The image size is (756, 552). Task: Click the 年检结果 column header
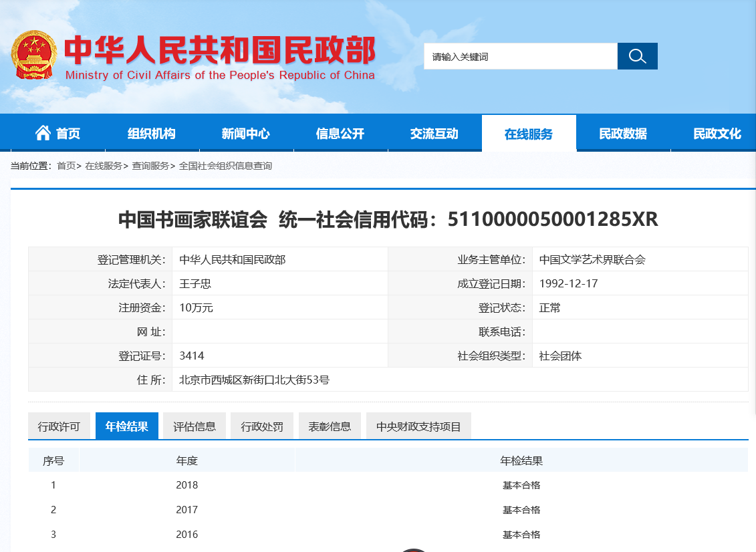click(521, 460)
